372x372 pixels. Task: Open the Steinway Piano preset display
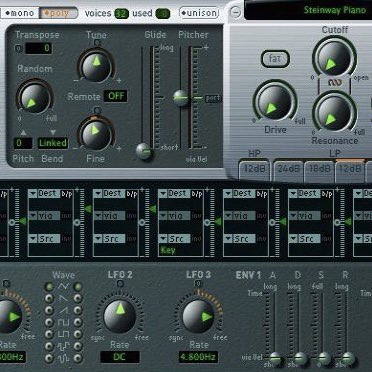308,10
